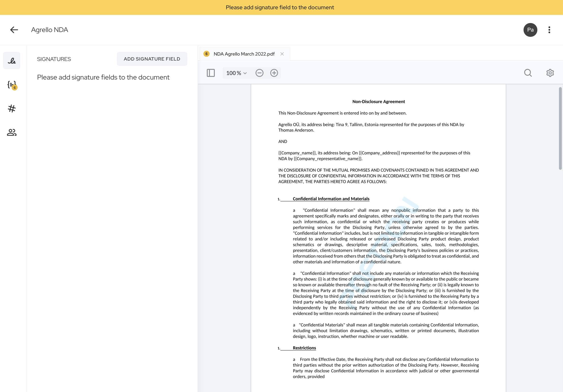Click the AND line in the document

(x=283, y=141)
